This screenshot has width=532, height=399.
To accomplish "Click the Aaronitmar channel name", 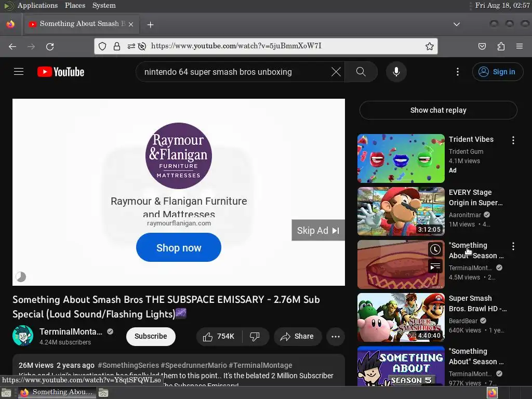I will (465, 215).
